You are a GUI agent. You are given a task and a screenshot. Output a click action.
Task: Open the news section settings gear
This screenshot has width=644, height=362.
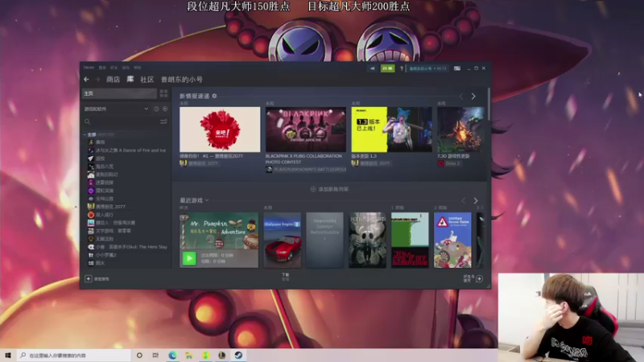pyautogui.click(x=214, y=96)
